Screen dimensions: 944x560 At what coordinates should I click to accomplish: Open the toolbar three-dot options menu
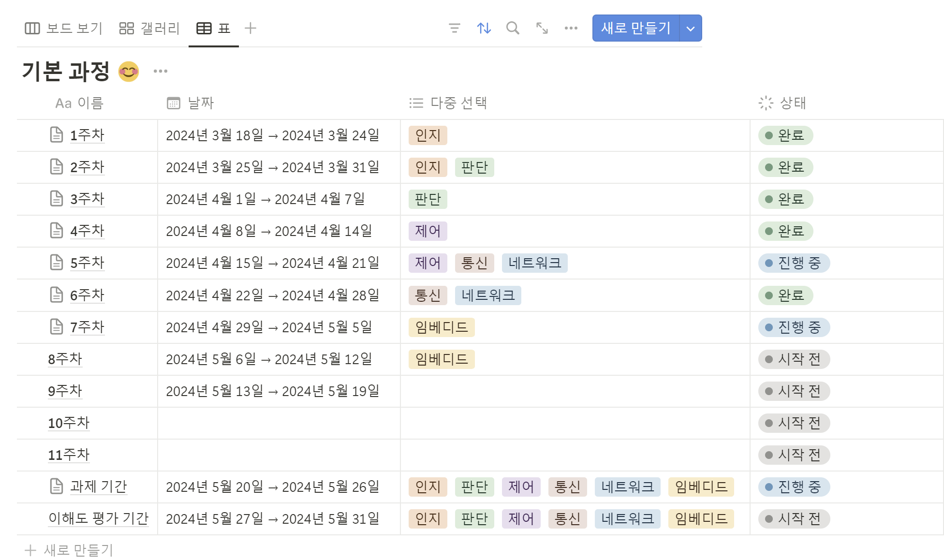coord(571,28)
